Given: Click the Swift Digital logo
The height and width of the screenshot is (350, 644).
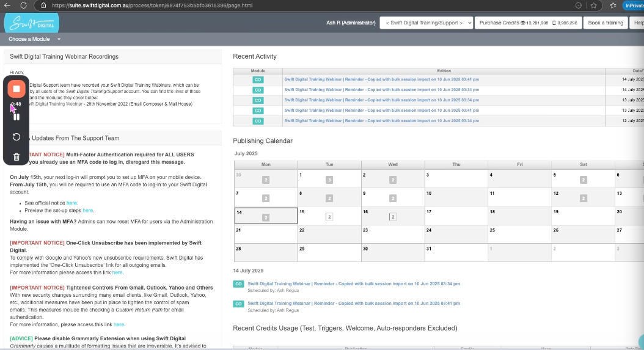Looking at the screenshot, I should tap(32, 23).
